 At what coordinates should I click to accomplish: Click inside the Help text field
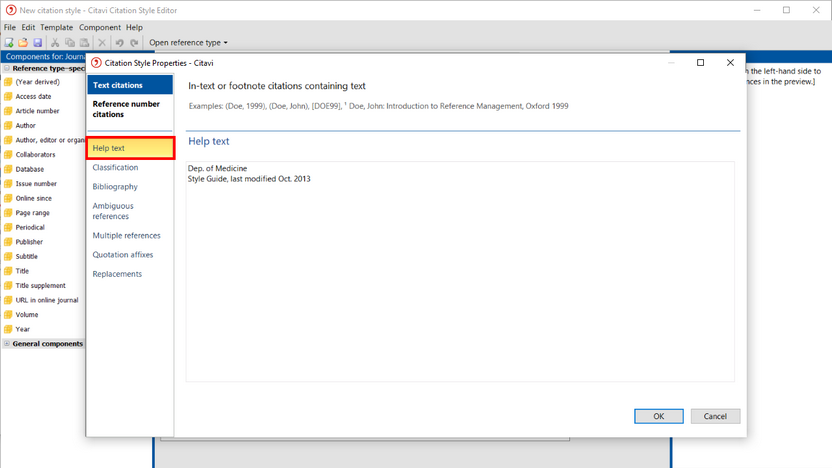pos(460,272)
